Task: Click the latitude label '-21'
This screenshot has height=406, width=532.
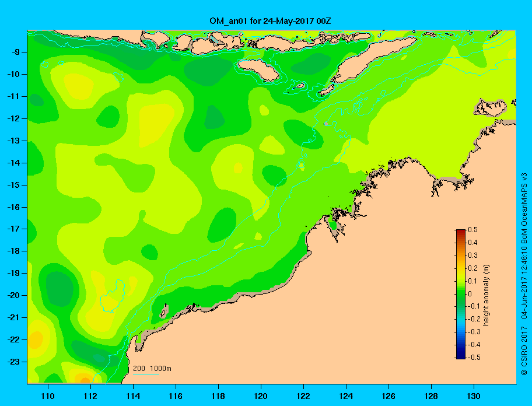Action: [13, 317]
